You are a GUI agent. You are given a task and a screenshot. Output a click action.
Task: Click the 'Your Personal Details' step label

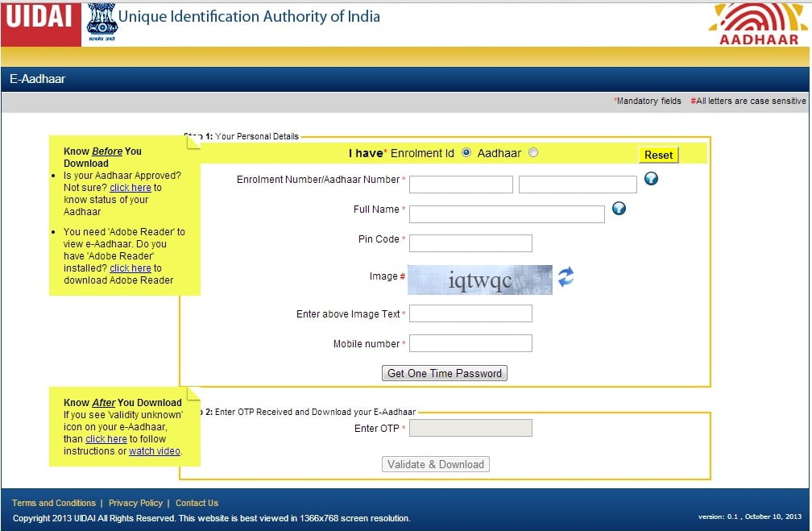[257, 136]
